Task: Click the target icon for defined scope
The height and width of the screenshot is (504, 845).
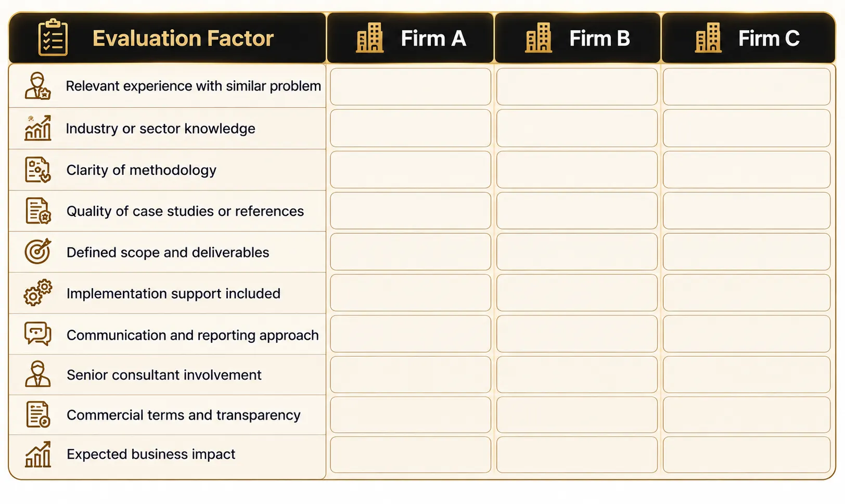Action: point(38,251)
